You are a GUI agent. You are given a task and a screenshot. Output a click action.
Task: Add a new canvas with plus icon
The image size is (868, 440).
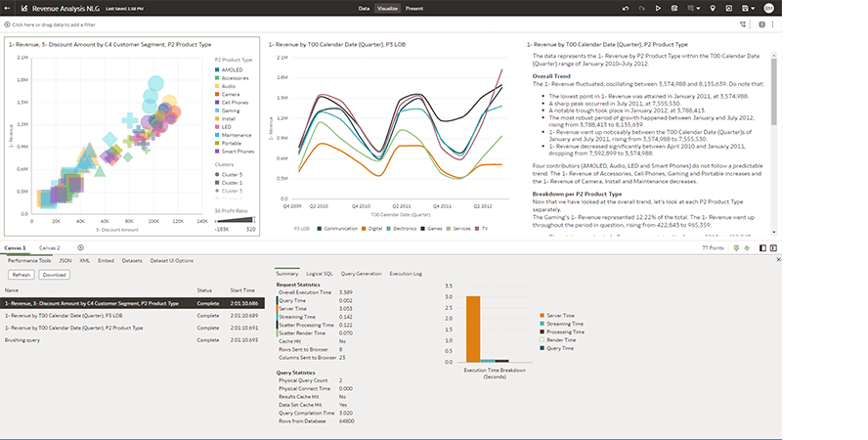pyautogui.click(x=80, y=248)
